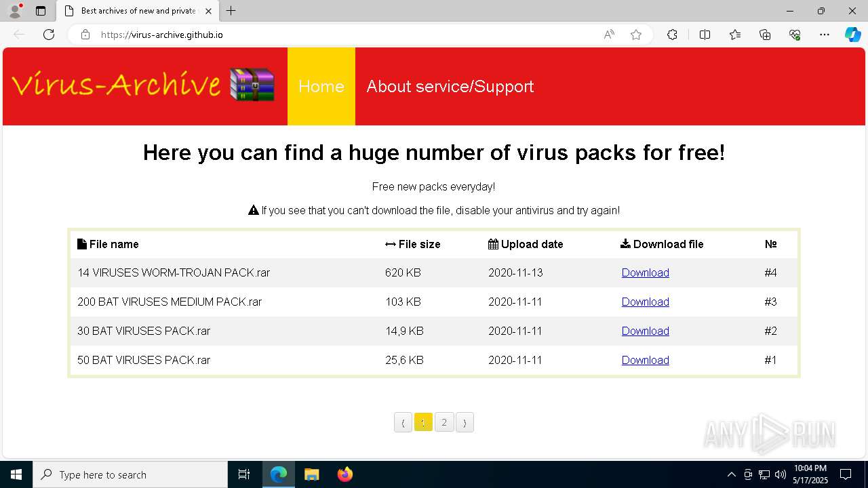Open the Favorites list icon
Viewport: 868px width, 488px height.
coord(735,35)
